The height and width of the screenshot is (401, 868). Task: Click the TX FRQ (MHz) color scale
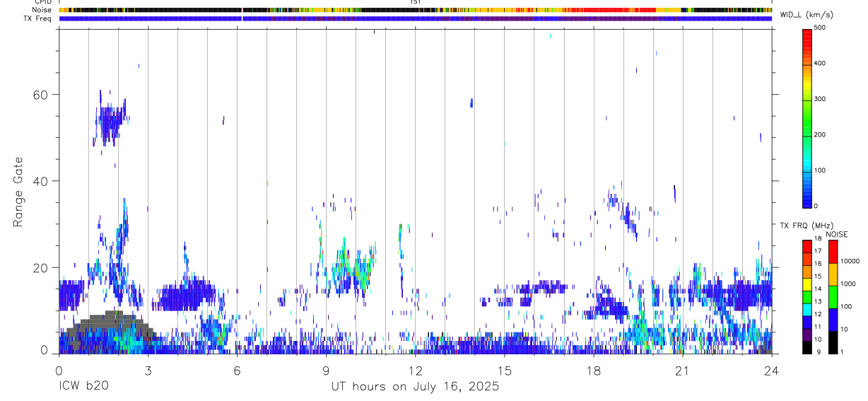tap(807, 296)
